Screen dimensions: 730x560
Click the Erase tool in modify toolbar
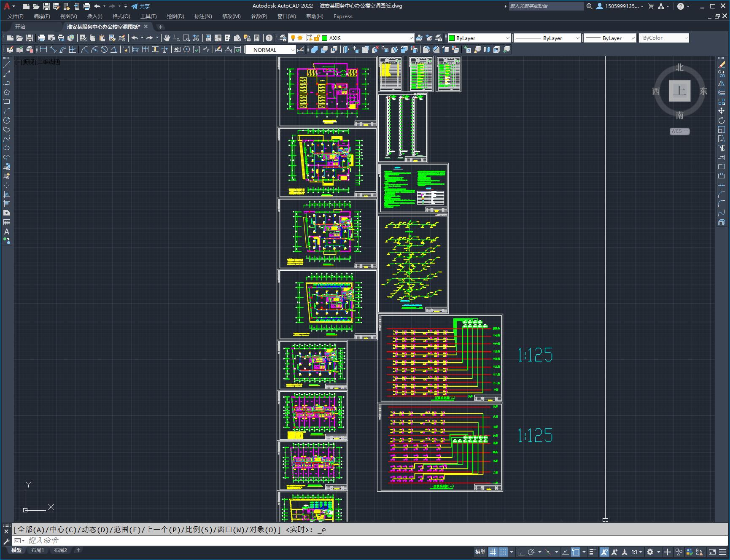[722, 65]
